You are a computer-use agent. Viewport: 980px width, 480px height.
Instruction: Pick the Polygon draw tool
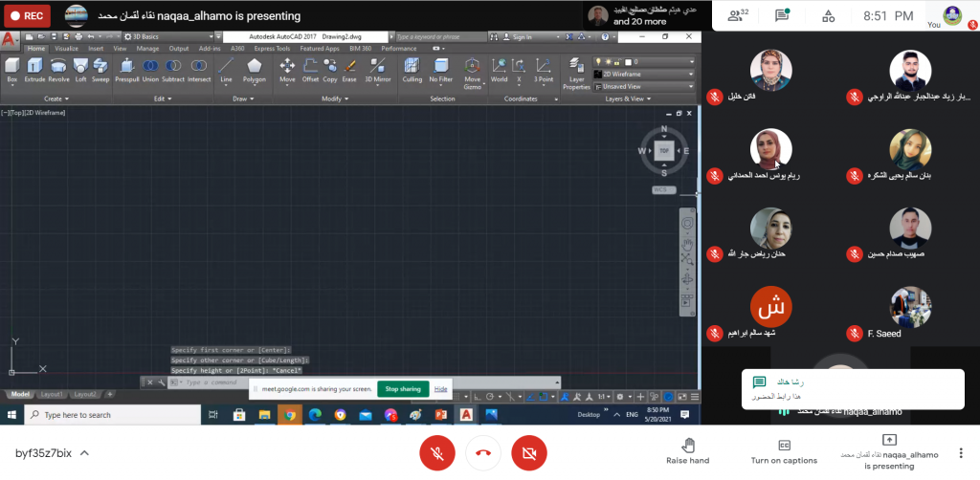tap(254, 69)
